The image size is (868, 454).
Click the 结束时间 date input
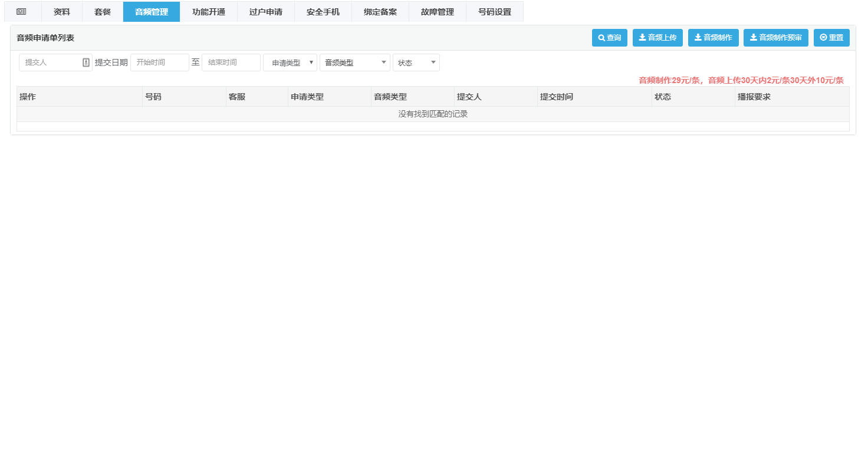coord(231,62)
